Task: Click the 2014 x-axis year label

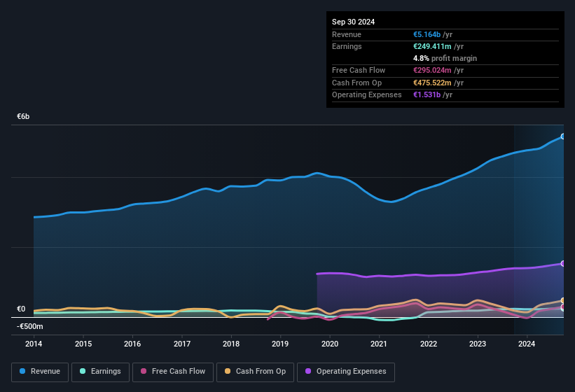Action: tap(34, 344)
